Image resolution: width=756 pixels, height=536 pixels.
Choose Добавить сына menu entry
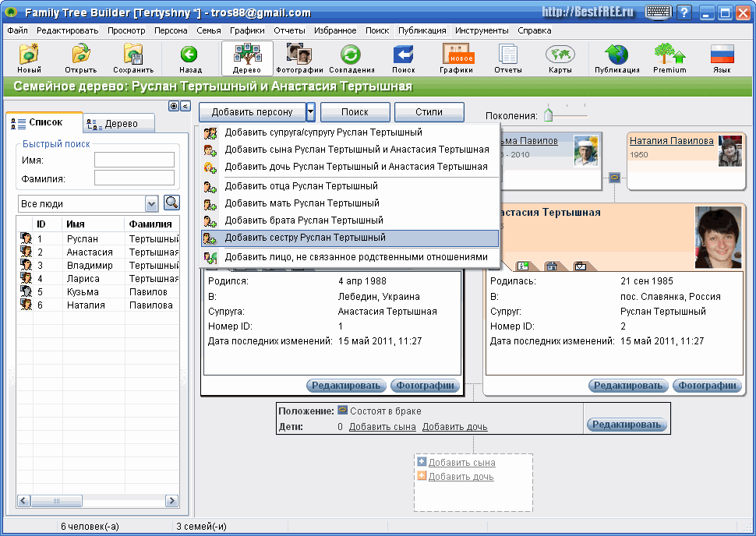pyautogui.click(x=350, y=150)
